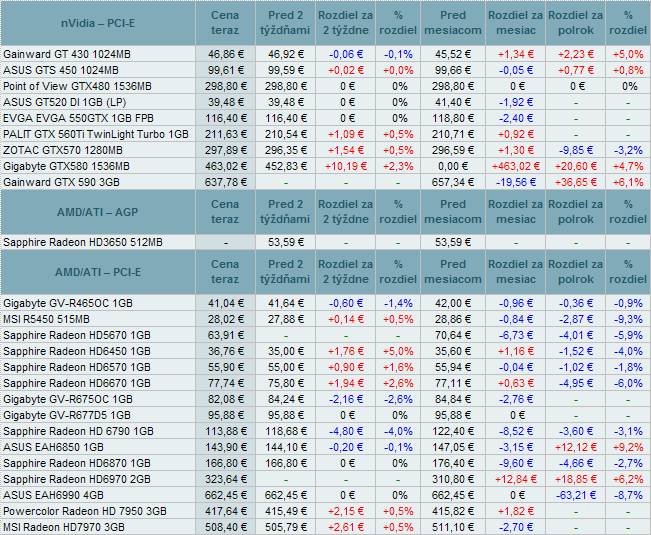Select Sapphire Radeon HD6670 1GB name
651x535 pixels.
tap(77, 383)
